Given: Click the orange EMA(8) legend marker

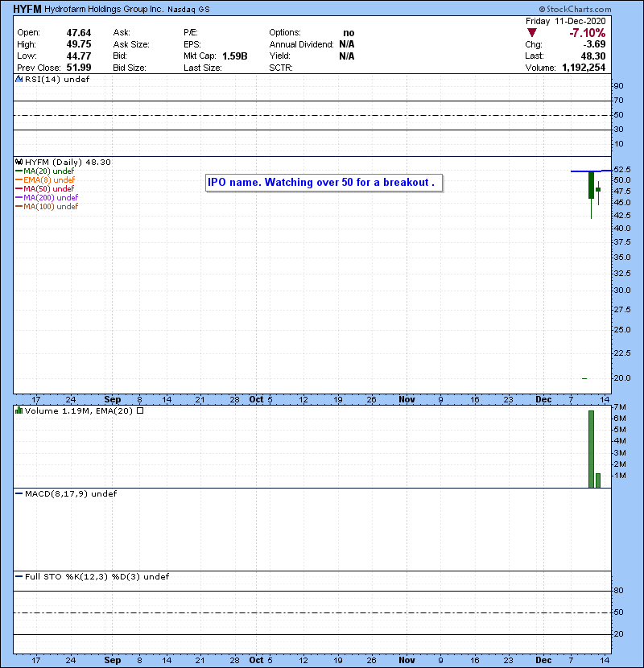Looking at the screenshot, I should pyautogui.click(x=19, y=180).
